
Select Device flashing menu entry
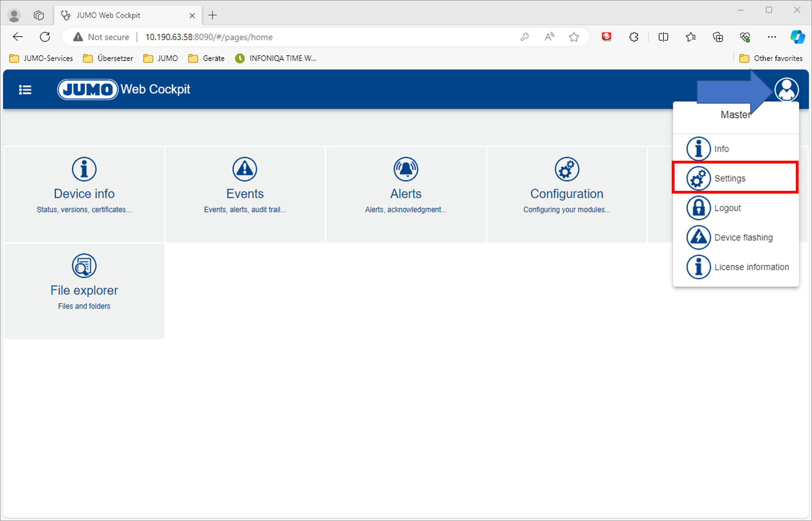pyautogui.click(x=743, y=238)
